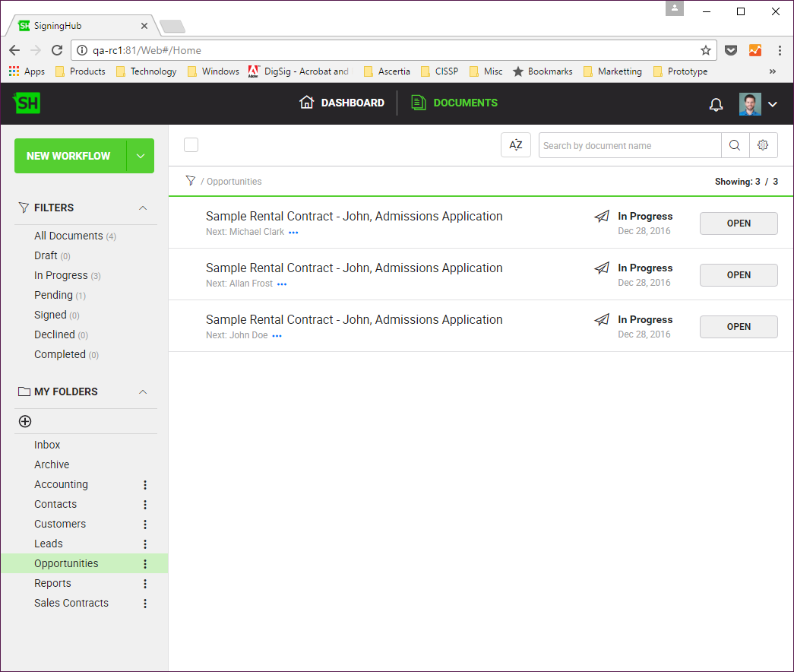Open advanced search gear icon

763,145
